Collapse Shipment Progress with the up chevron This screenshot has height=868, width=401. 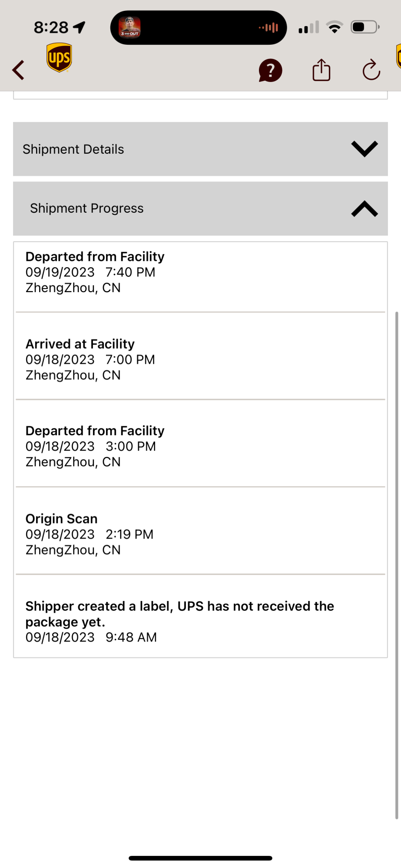(365, 209)
